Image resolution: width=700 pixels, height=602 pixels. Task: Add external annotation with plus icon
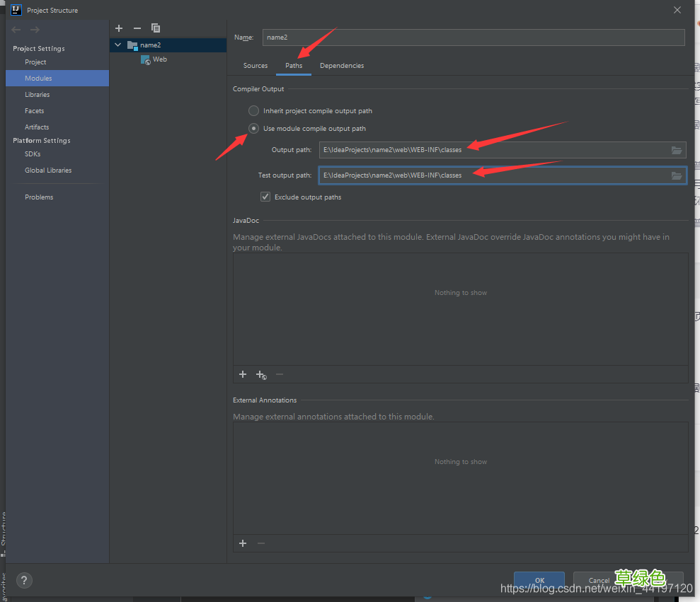(x=243, y=543)
